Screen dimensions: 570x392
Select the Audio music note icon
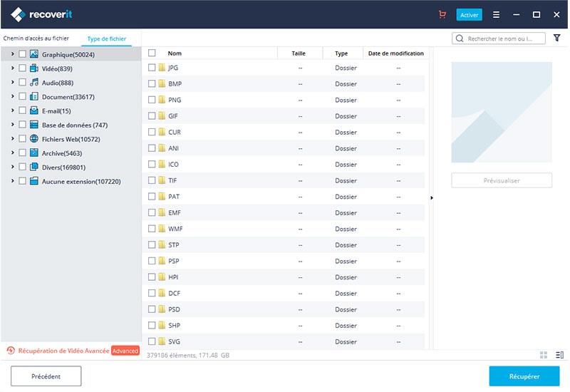click(34, 83)
